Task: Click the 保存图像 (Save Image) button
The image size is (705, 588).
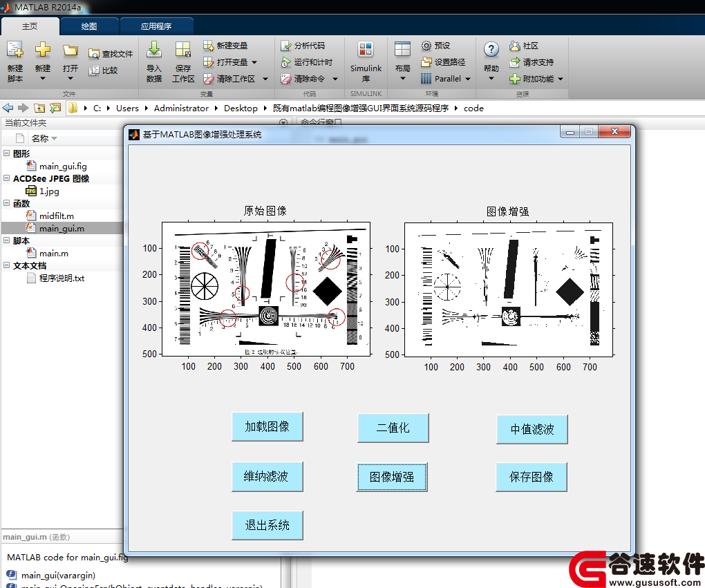Action: (x=531, y=477)
